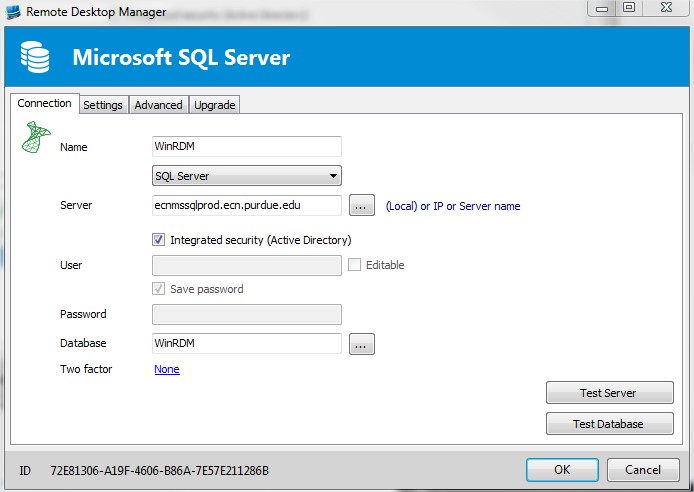The height and width of the screenshot is (492, 694).
Task: Select the Upgrade tab
Action: click(x=214, y=105)
